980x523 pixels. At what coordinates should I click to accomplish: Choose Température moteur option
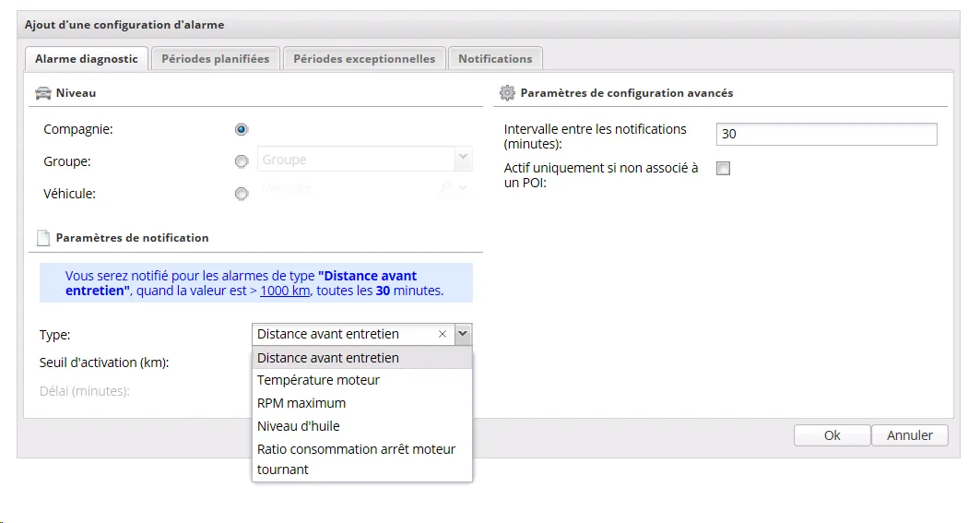(362, 380)
